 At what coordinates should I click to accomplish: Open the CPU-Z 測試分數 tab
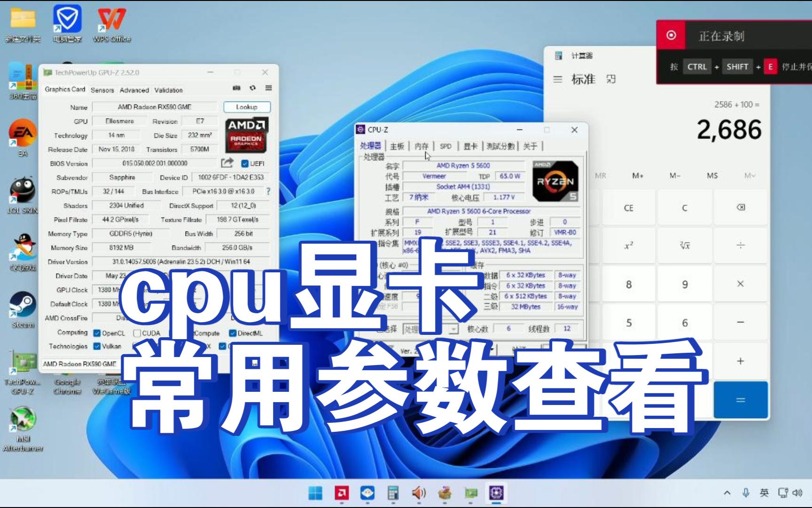pyautogui.click(x=500, y=146)
